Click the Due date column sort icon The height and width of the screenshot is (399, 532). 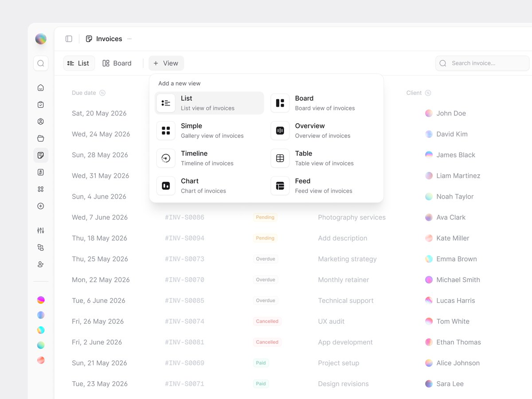(102, 93)
